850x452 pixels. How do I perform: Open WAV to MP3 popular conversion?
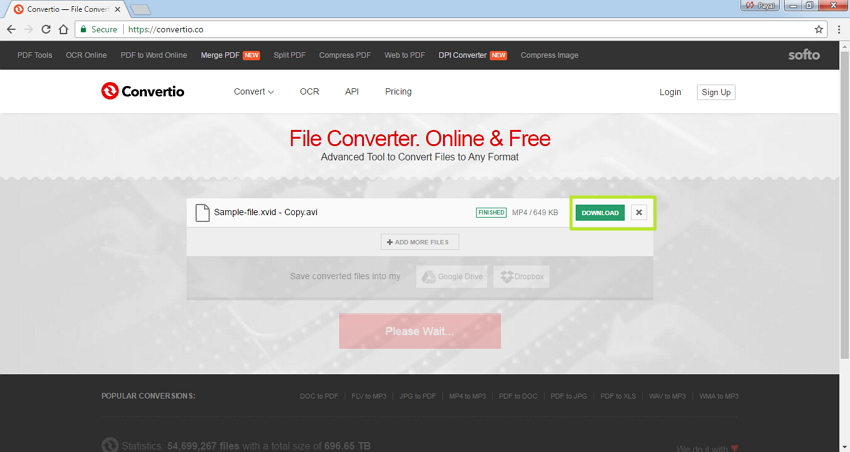click(x=667, y=396)
